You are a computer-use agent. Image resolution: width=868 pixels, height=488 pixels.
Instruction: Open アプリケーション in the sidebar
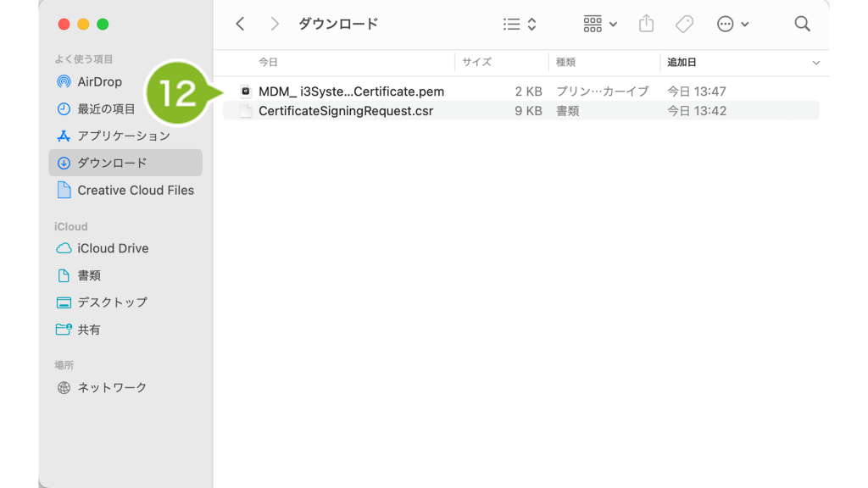(x=123, y=136)
